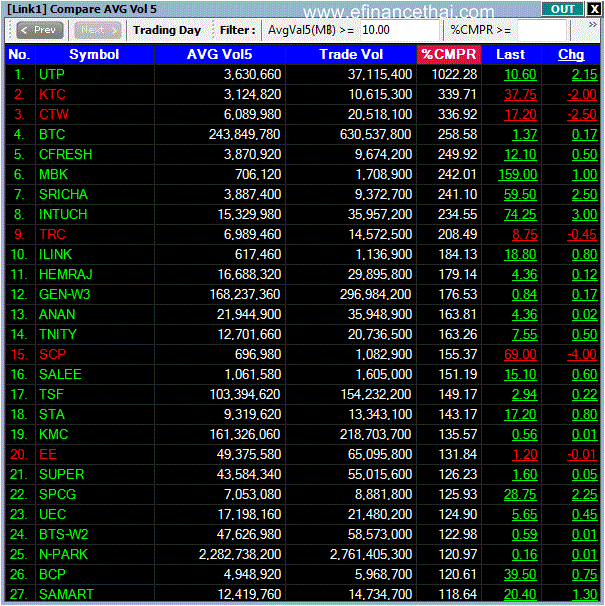Click the %CMPR filter input field
This screenshot has width=605, height=606.
point(542,30)
